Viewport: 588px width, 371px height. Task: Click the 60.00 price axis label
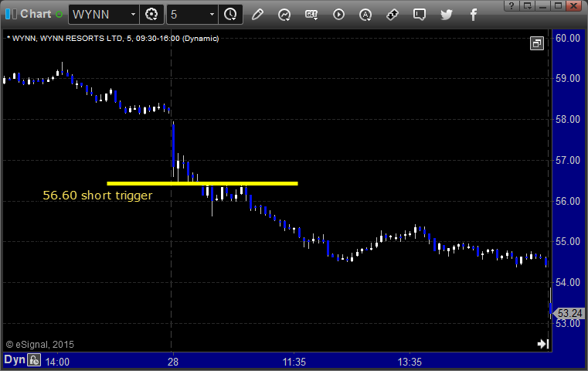coord(568,38)
